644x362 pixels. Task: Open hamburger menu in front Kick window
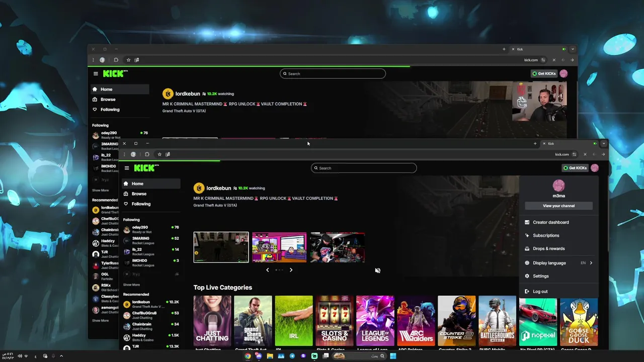pyautogui.click(x=127, y=168)
